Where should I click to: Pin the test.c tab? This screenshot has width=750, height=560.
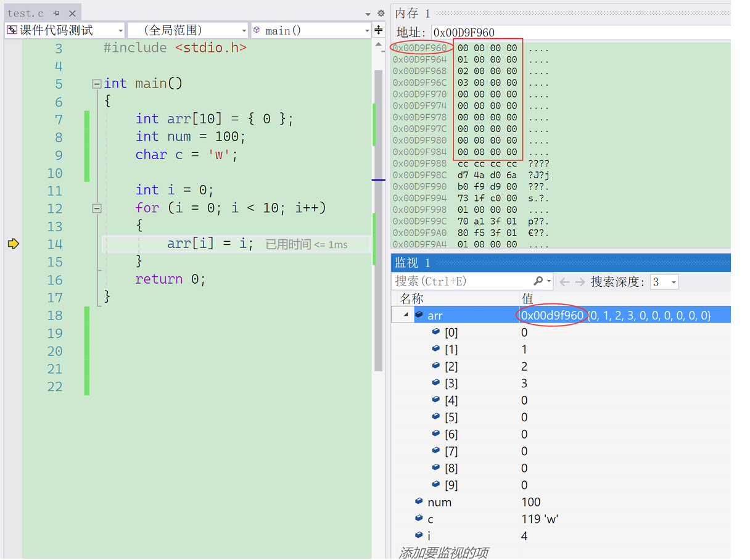56,13
